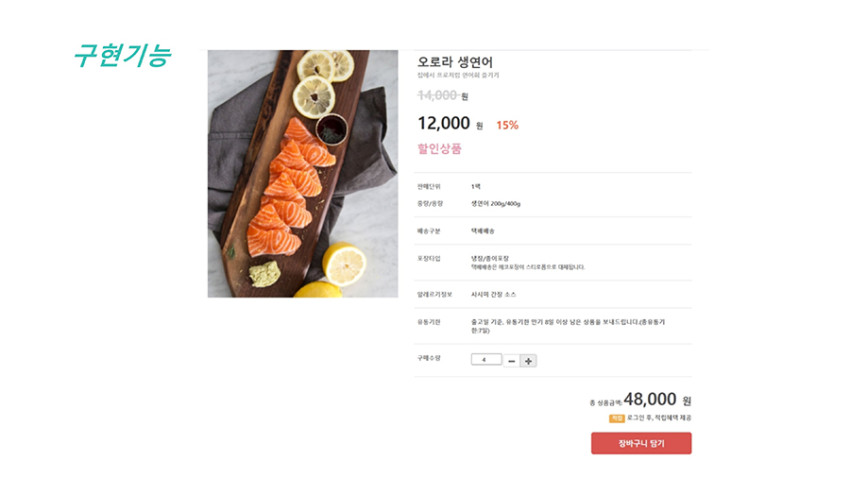The width and height of the screenshot is (850, 478).
Task: Decrease quantity with the minus button
Action: point(511,361)
